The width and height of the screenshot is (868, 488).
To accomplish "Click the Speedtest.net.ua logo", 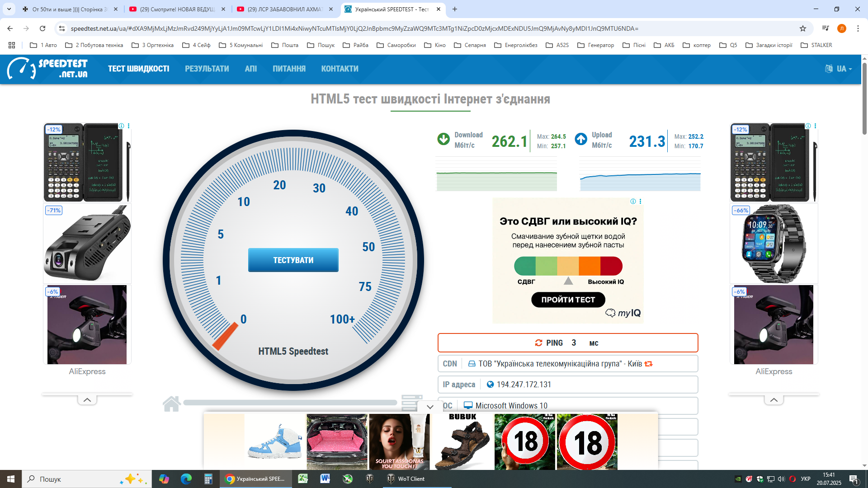I will pyautogui.click(x=47, y=68).
